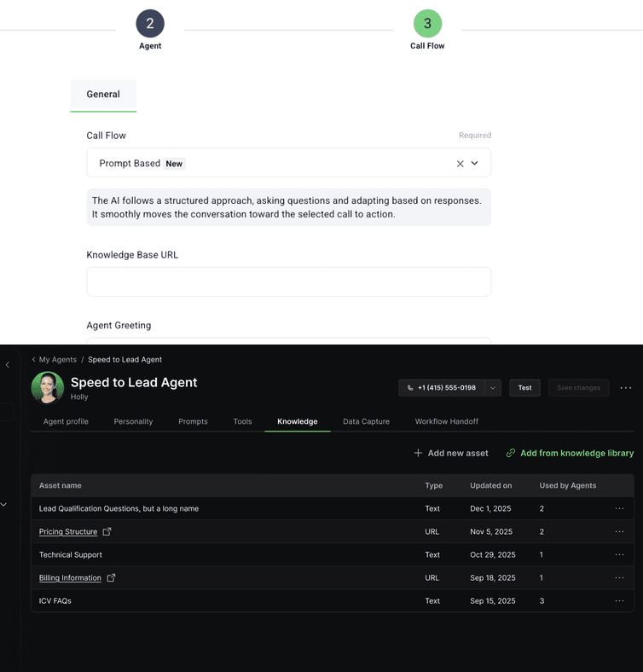
Task: Click the Call Flow step label
Action: click(427, 46)
